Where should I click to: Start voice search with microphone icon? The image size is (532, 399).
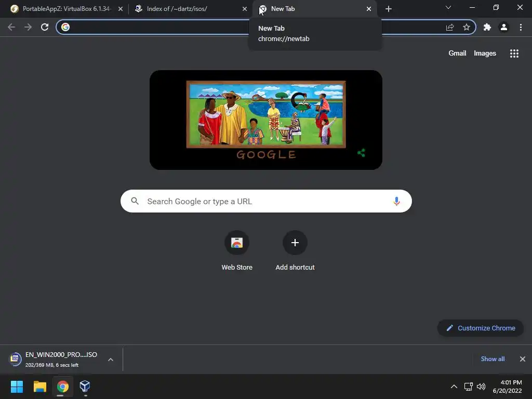coord(396,201)
